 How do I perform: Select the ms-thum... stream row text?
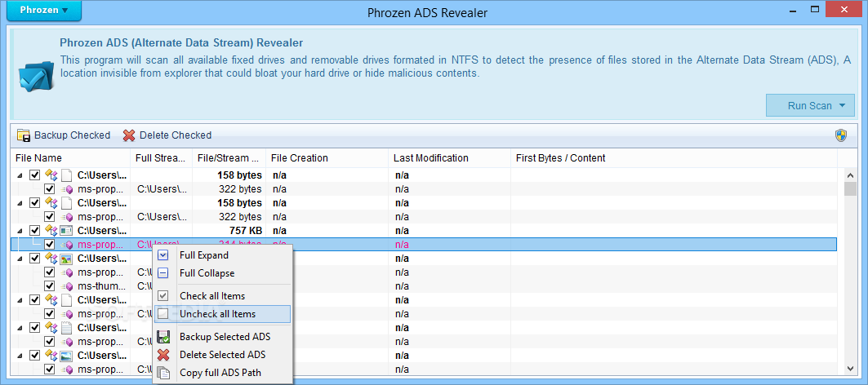tap(100, 286)
